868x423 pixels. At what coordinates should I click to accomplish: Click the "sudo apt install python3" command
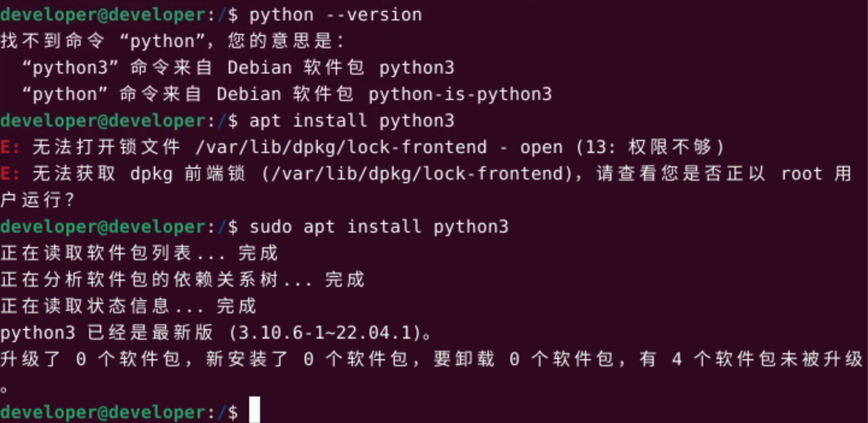tap(379, 227)
